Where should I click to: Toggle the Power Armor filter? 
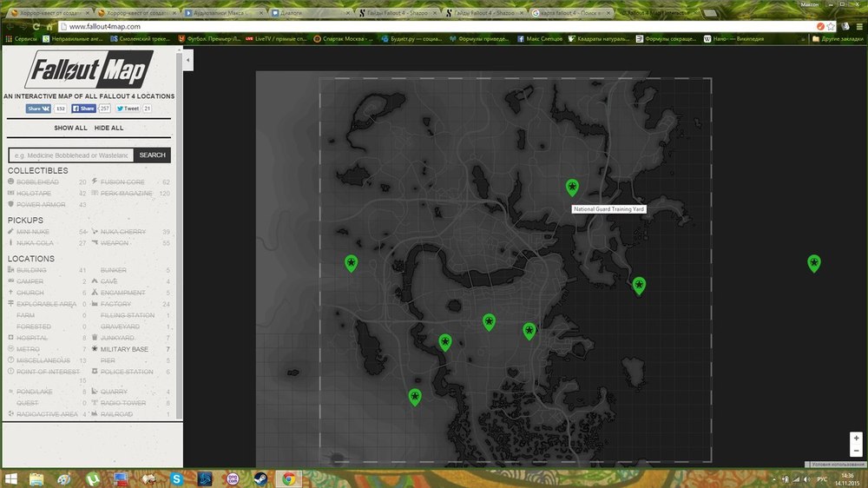[x=39, y=204]
